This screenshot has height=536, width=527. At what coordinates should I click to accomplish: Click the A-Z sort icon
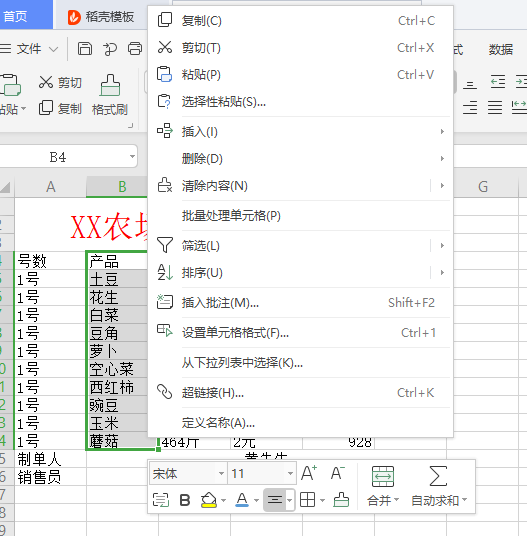tap(165, 272)
